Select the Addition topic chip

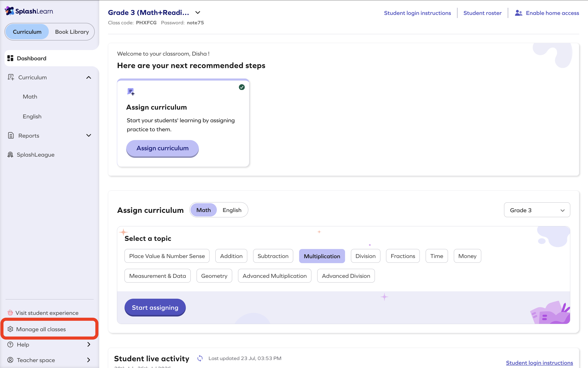click(231, 256)
